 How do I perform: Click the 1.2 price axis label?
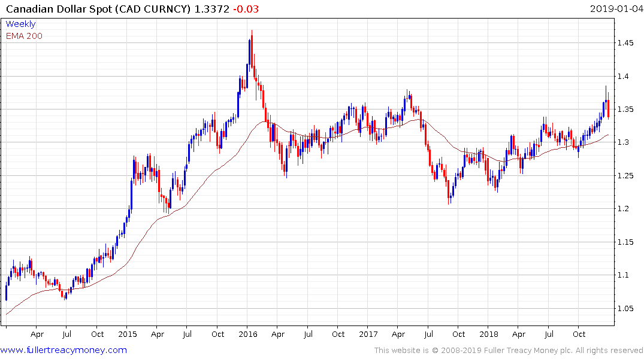point(623,209)
